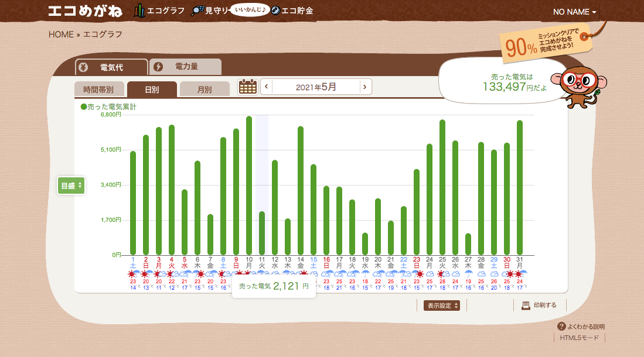The height and width of the screenshot is (357, 644).
Task: Click the sunny weather icon under day 1
Action: coord(132,274)
